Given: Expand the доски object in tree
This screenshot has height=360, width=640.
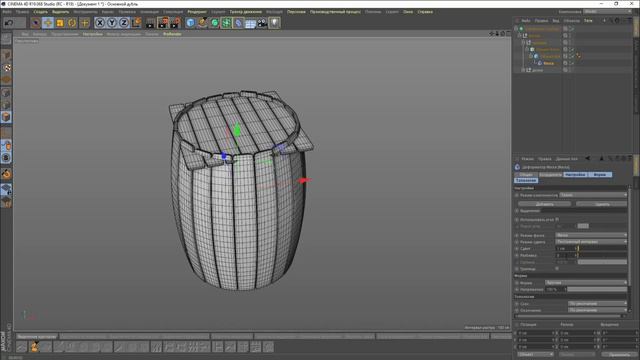Looking at the screenshot, I should coord(524,70).
